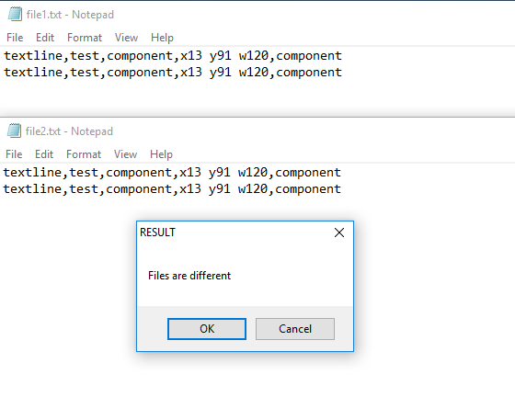Open View menu in file1.txt Notepad
Screen dimensions: 515x420
126,38
